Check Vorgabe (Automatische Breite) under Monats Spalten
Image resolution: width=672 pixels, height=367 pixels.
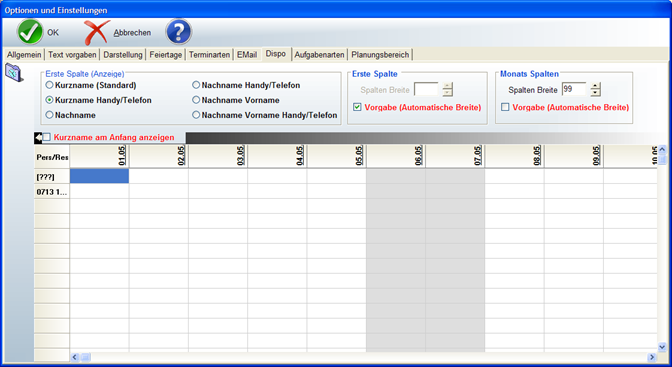pos(505,107)
